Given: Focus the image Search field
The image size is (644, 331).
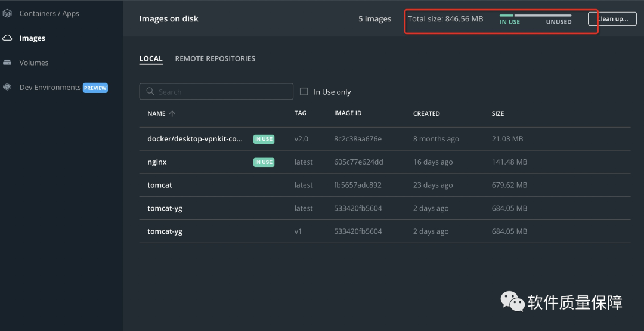Looking at the screenshot, I should click(216, 92).
